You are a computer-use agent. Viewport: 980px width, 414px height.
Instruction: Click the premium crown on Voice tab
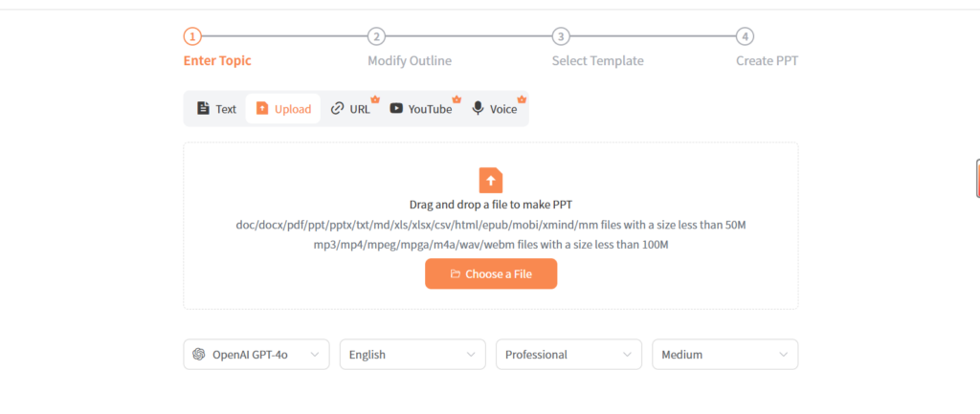coord(522,98)
